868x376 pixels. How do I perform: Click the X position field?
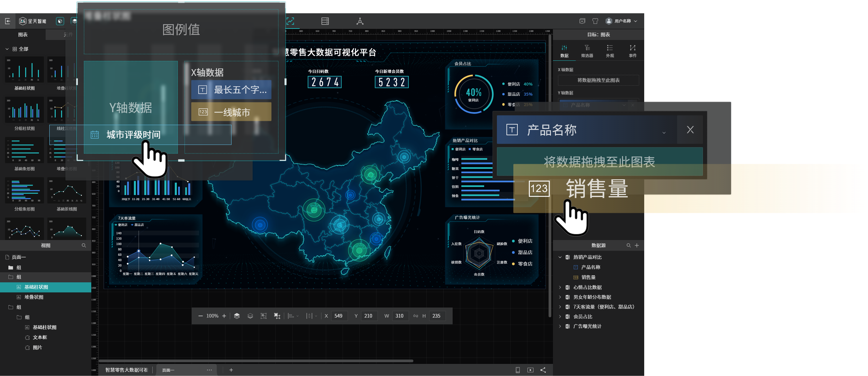coord(339,316)
